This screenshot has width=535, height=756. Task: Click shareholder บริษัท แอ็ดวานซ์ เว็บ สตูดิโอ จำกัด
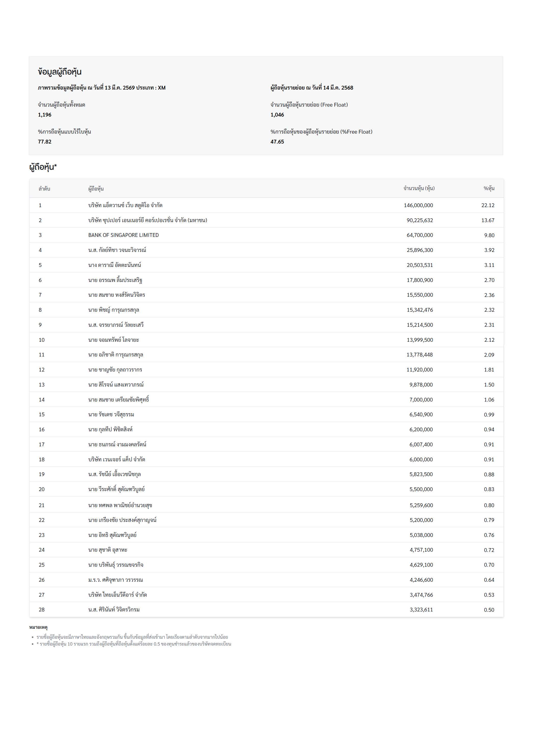125,205
